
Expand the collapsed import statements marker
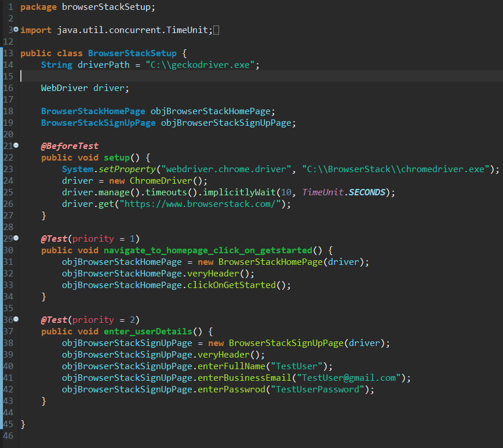click(16, 30)
